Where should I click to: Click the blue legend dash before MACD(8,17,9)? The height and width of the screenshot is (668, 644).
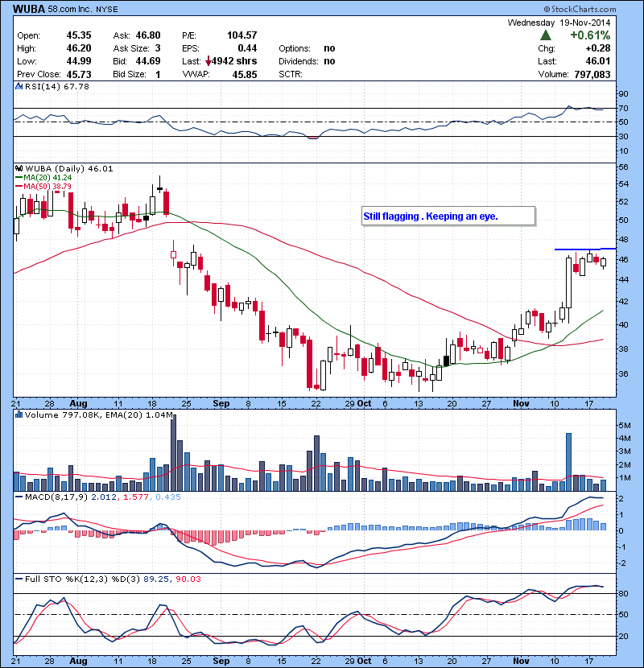click(x=19, y=497)
